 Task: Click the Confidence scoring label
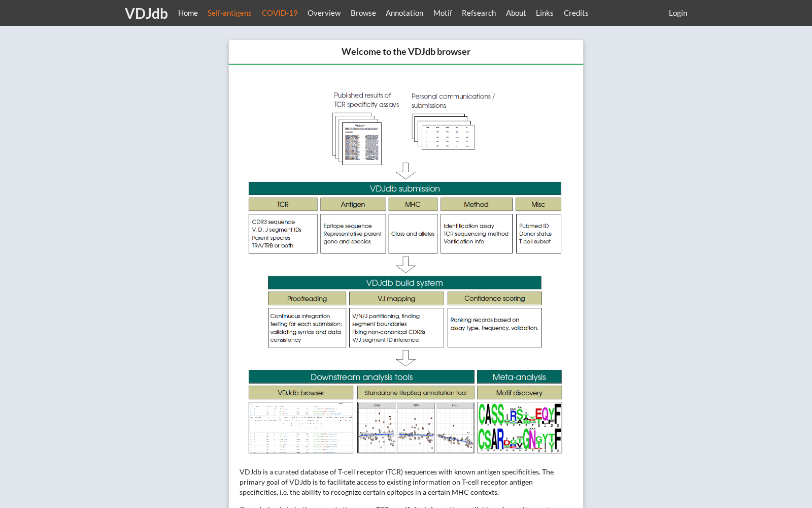pos(495,298)
